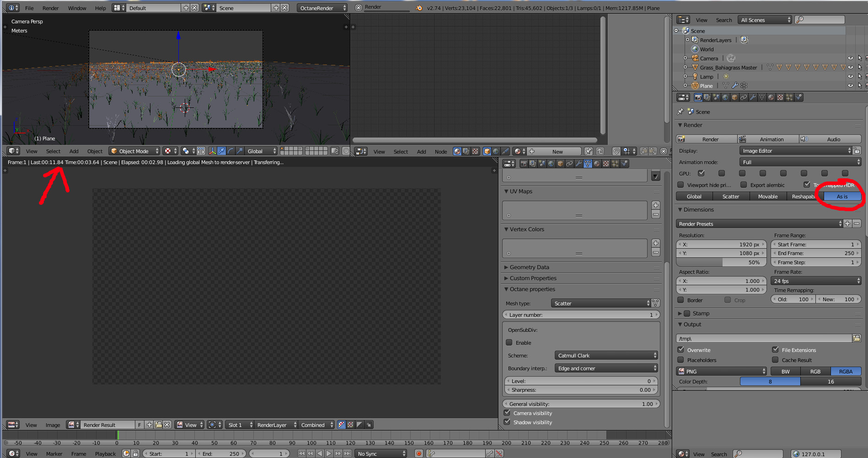Open the Help menu
The width and height of the screenshot is (868, 458).
pos(100,8)
